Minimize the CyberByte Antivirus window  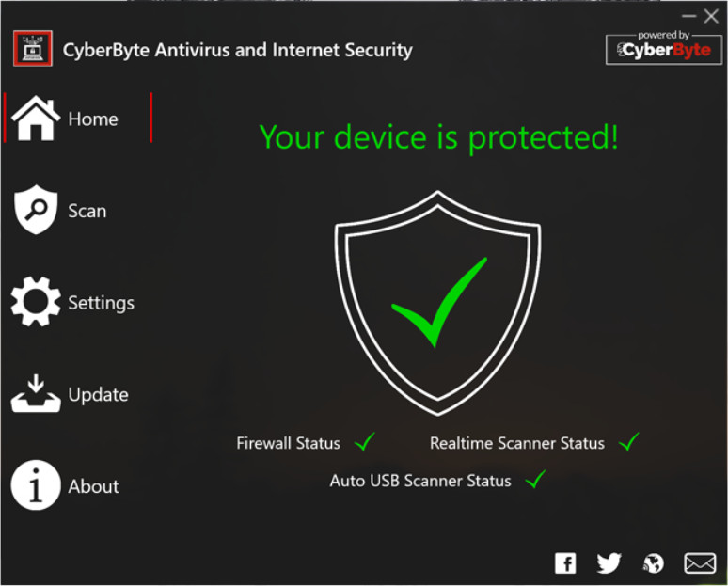(x=688, y=16)
